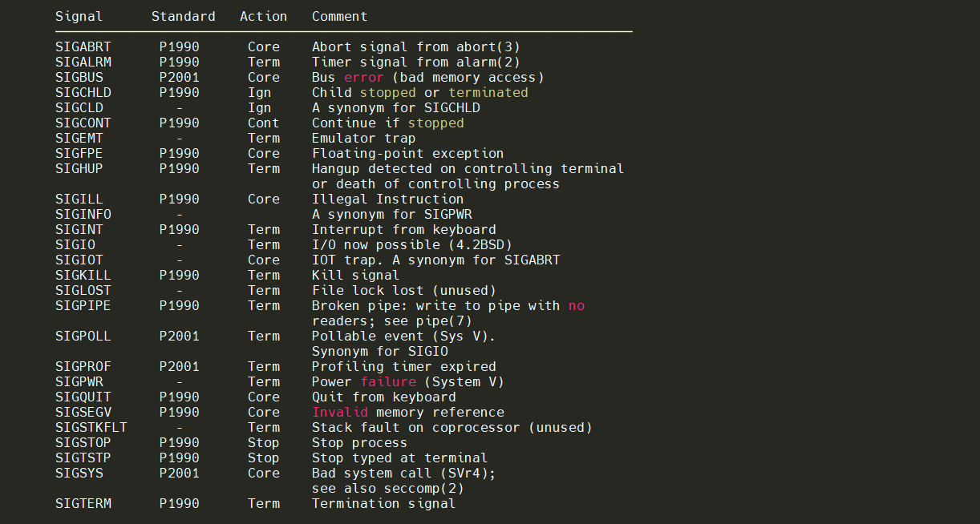Click the red word 'error'

click(363, 78)
